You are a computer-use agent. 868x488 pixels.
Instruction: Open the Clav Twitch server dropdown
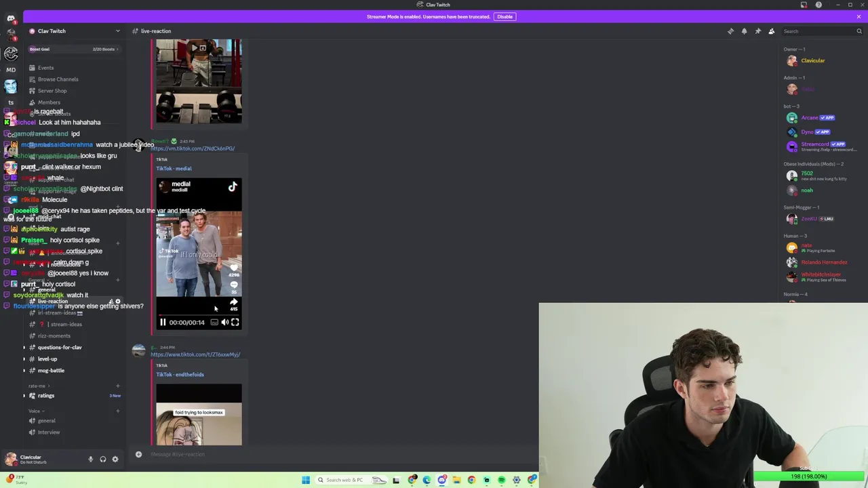tap(75, 31)
